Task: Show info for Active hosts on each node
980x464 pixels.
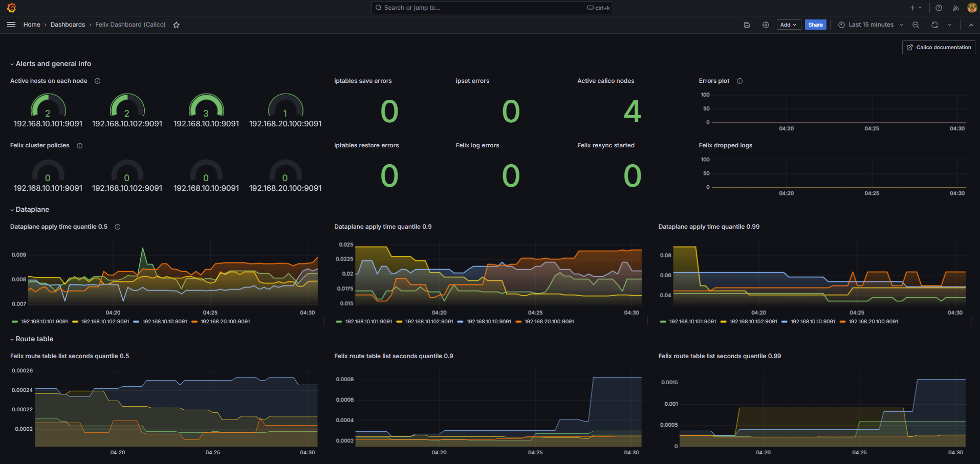Action: 97,81
